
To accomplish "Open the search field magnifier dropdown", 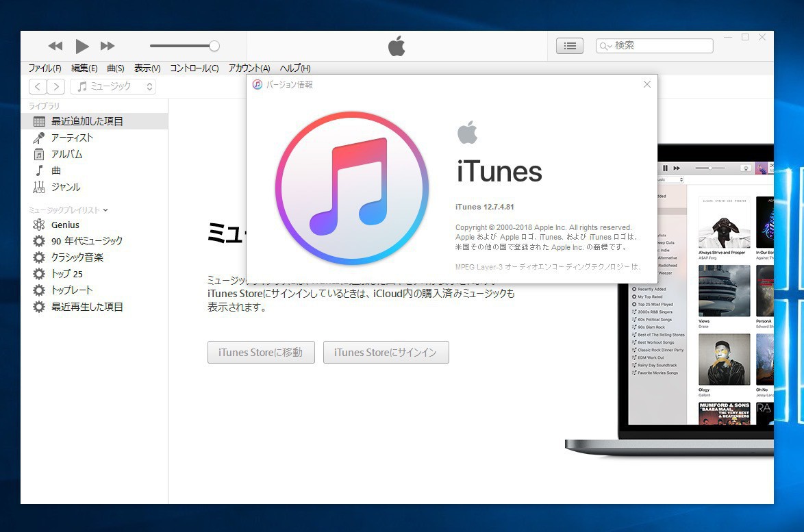I will click(605, 46).
